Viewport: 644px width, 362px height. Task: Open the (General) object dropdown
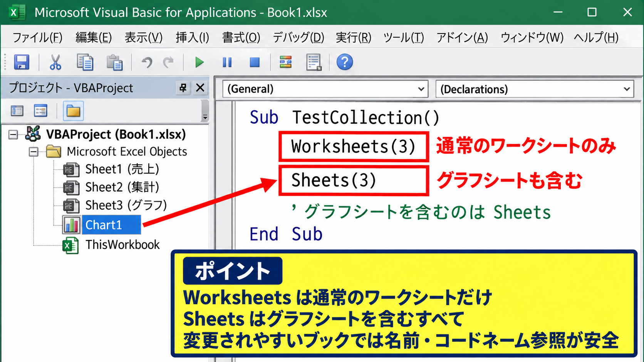pyautogui.click(x=325, y=89)
